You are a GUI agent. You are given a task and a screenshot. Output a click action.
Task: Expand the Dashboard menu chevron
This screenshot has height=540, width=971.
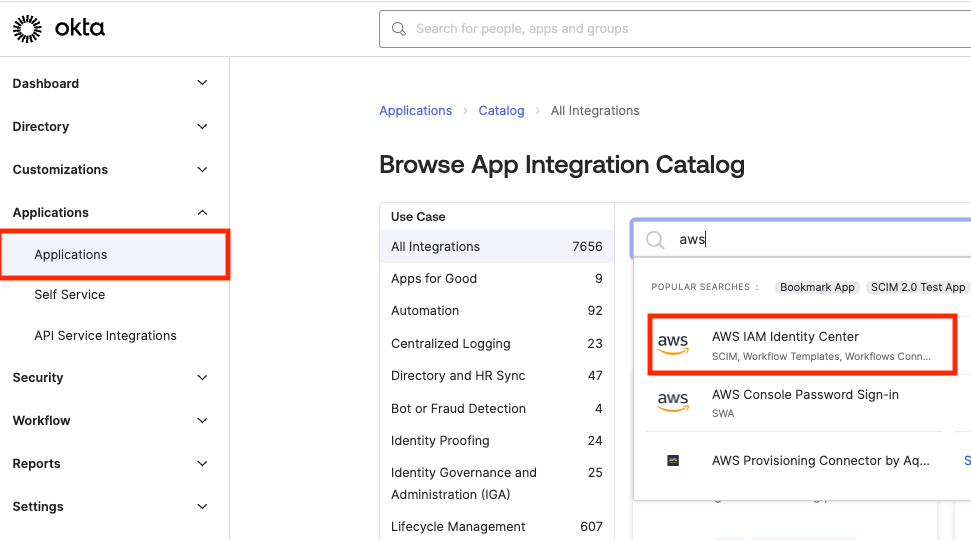(x=202, y=83)
